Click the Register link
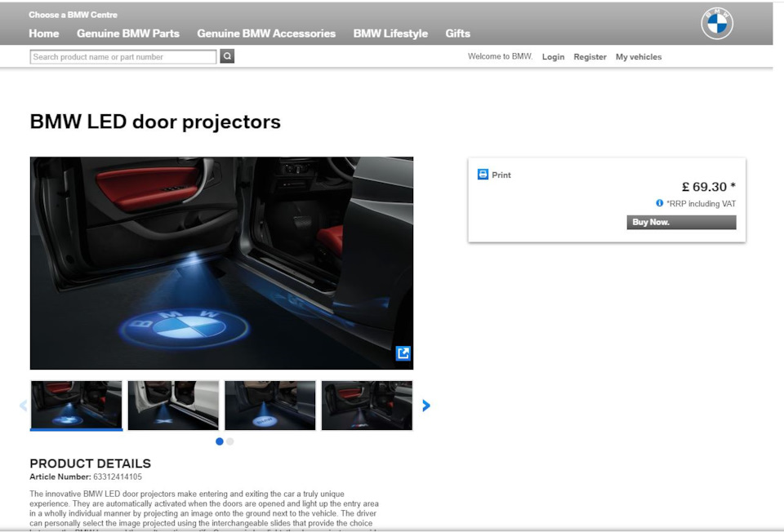Image resolution: width=784 pixels, height=532 pixels. coord(590,57)
